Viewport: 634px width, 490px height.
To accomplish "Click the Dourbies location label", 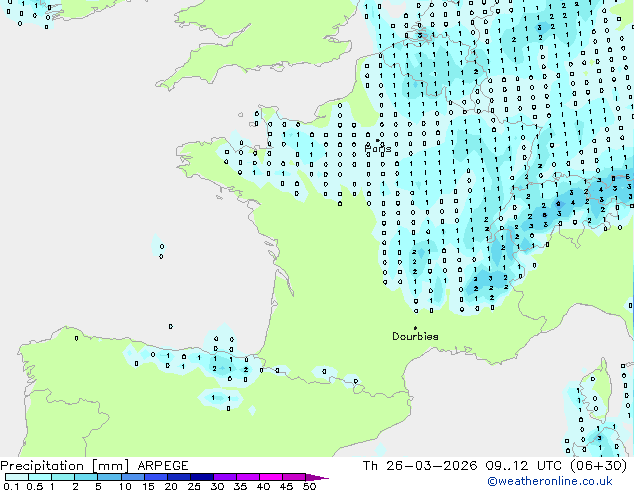I will (x=415, y=336).
